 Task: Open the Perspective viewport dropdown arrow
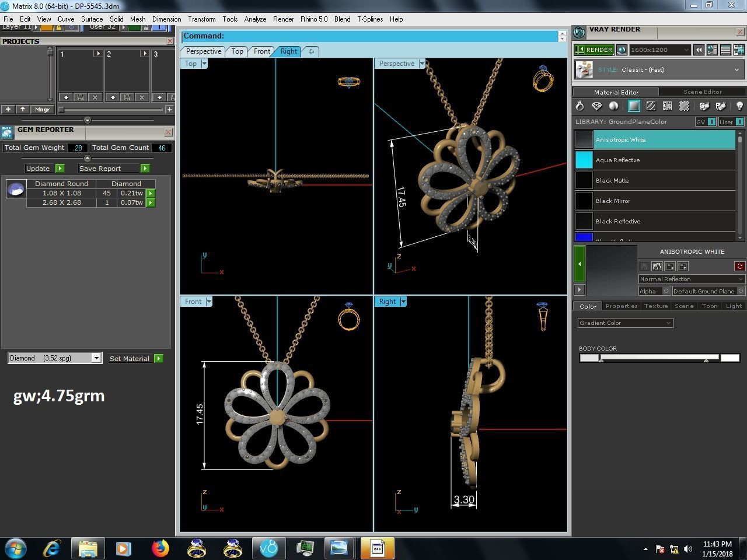pos(422,64)
